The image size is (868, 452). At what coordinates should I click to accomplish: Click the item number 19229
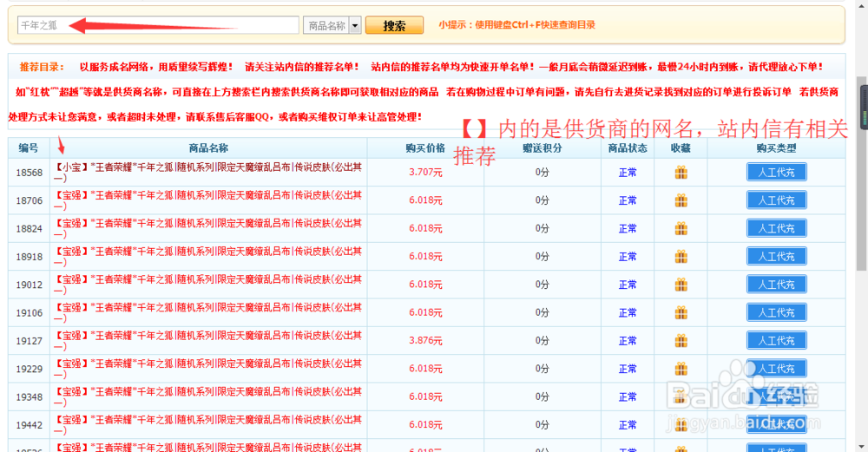coord(29,369)
